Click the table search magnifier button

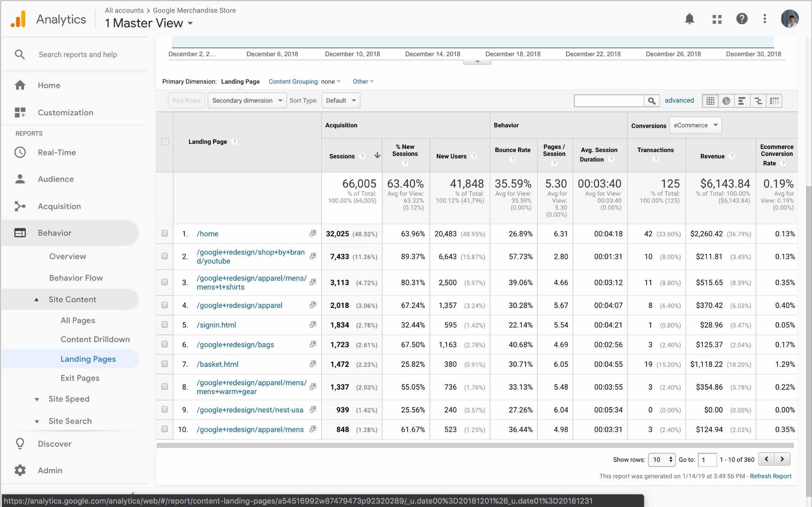652,101
